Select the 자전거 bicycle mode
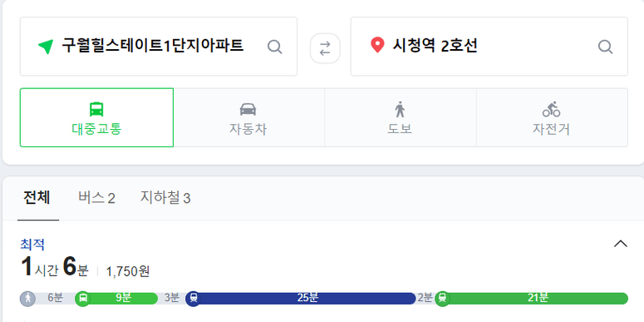 pos(552,117)
